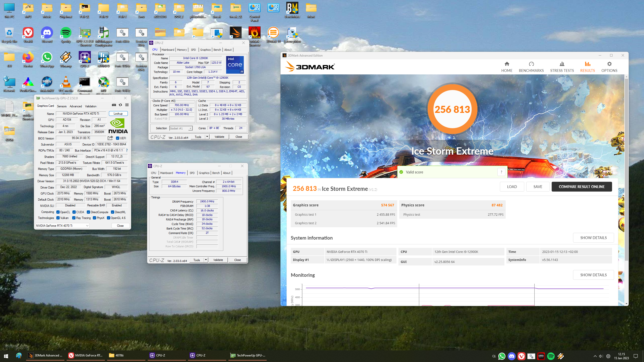The width and height of the screenshot is (644, 362).
Task: Switch to Bench tab in lower CPU-Z
Action: coord(216,173)
